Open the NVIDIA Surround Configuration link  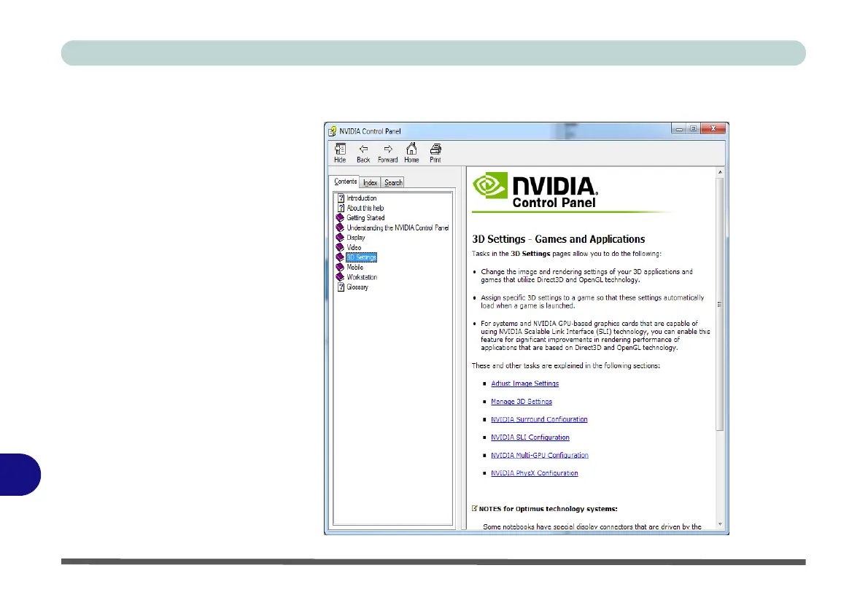point(539,419)
